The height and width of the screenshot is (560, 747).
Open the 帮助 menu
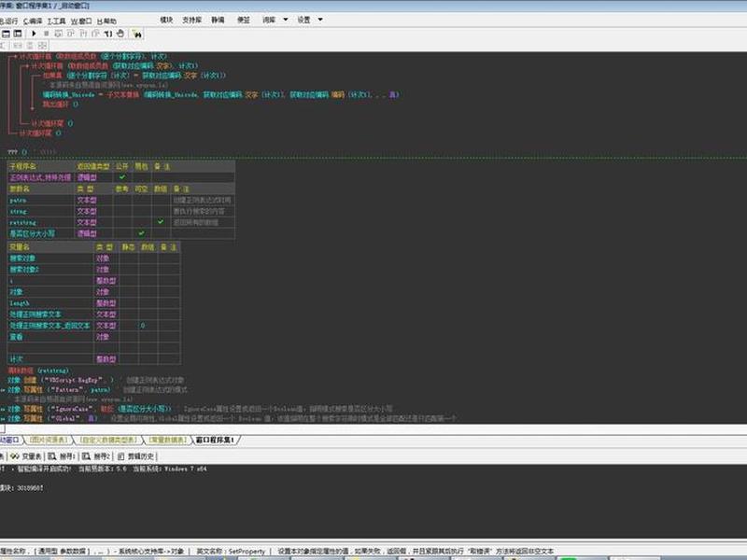(106, 21)
